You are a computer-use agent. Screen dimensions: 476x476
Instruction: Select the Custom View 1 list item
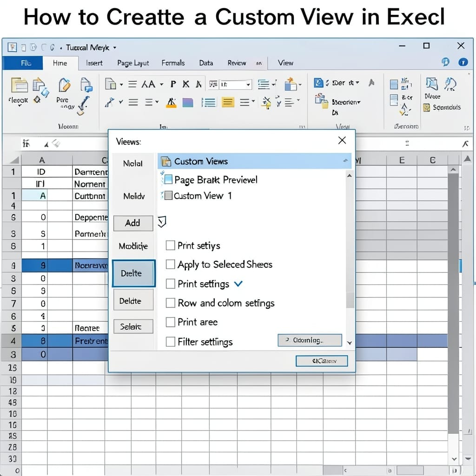tap(197, 196)
